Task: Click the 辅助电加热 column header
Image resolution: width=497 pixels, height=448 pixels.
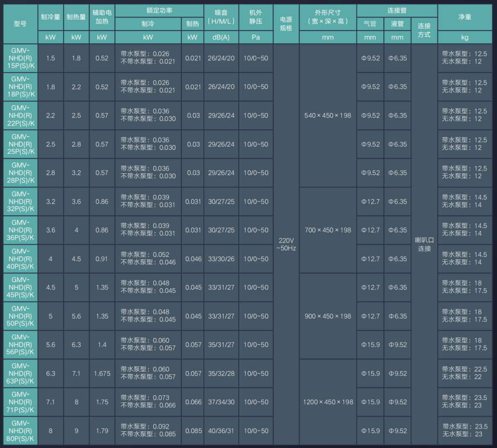Action: coord(102,17)
